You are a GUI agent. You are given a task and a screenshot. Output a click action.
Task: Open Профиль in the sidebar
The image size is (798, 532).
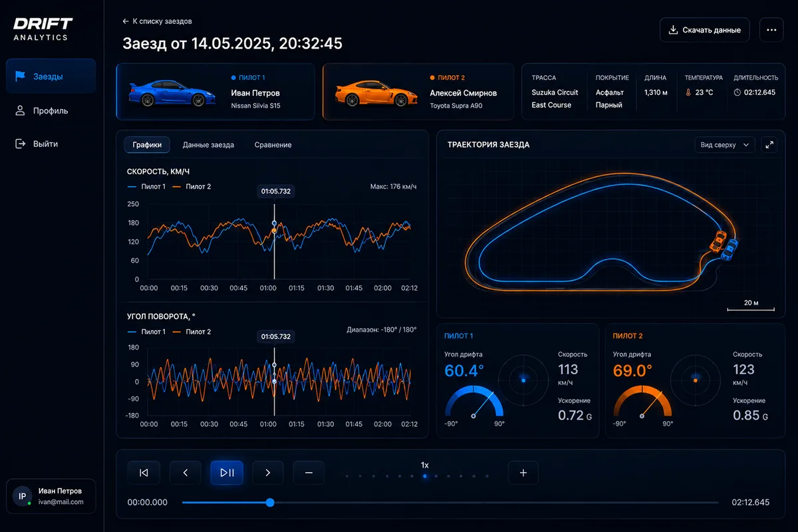point(51,110)
